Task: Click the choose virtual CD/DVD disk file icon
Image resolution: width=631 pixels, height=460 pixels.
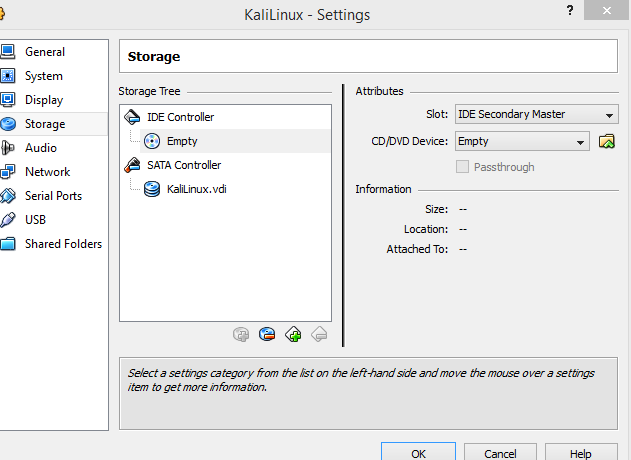Action: tap(607, 141)
